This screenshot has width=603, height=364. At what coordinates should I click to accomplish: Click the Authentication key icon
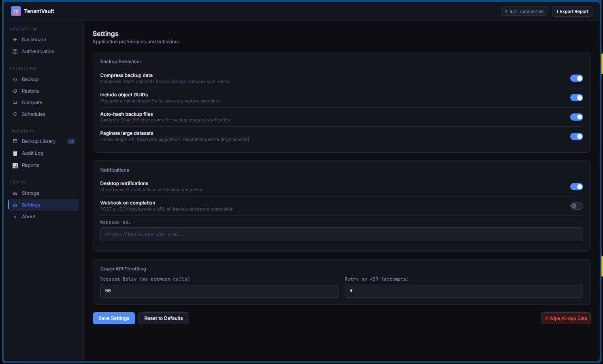(15, 51)
